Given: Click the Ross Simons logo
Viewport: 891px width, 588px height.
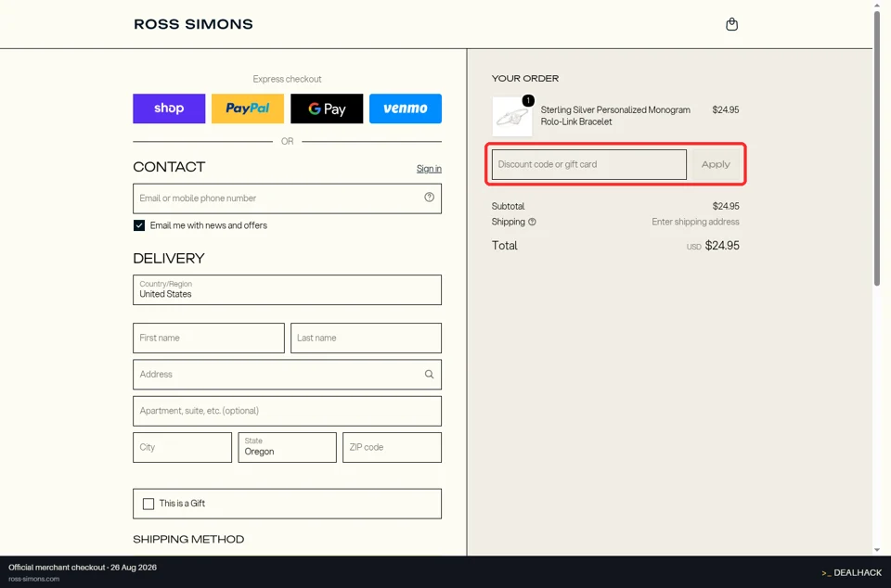Looking at the screenshot, I should click(193, 24).
